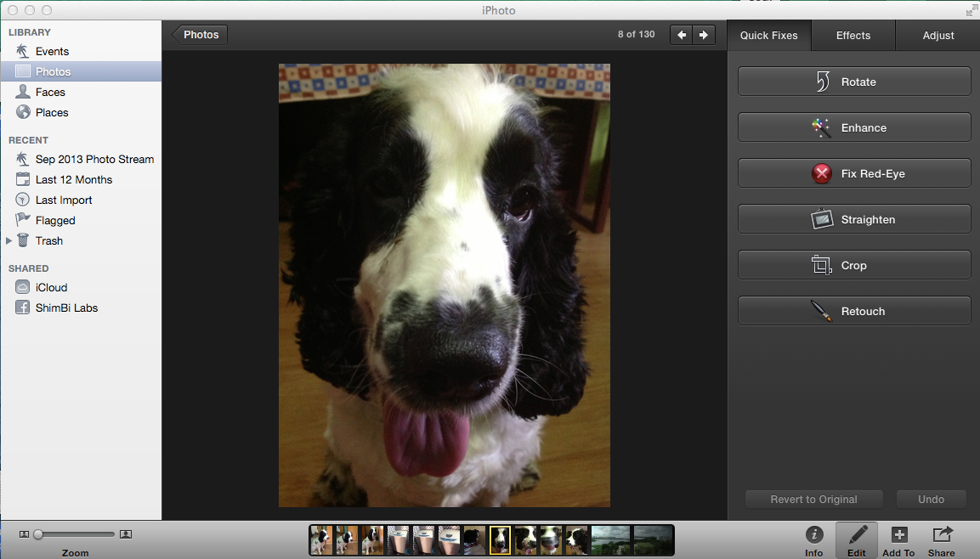Image resolution: width=980 pixels, height=559 pixels.
Task: Go to previous photo arrow
Action: [682, 35]
